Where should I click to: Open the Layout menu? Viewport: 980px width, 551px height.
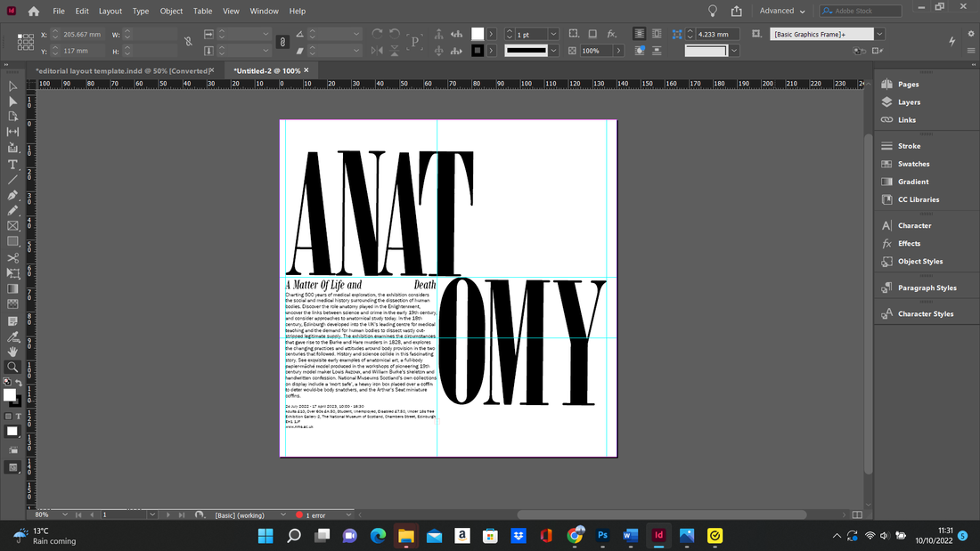click(x=110, y=12)
